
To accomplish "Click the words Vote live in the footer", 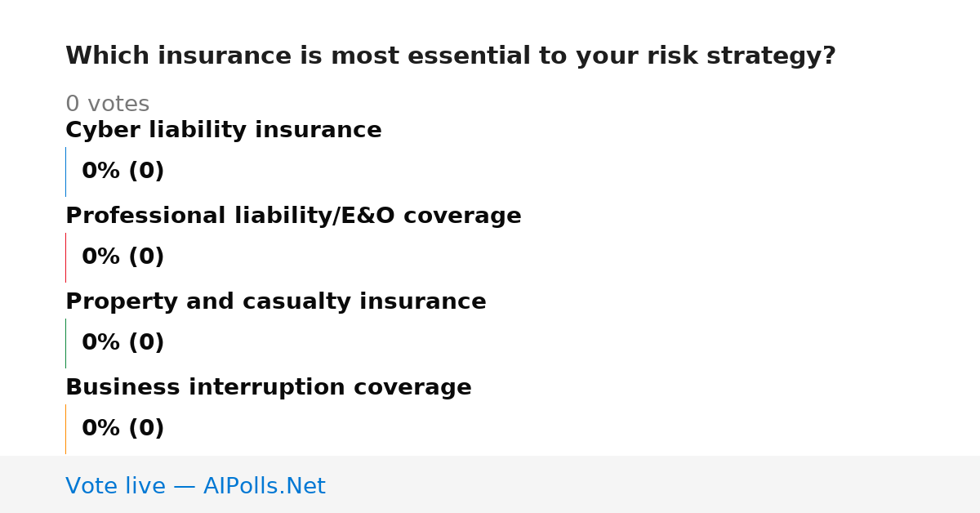I will 115,487.
